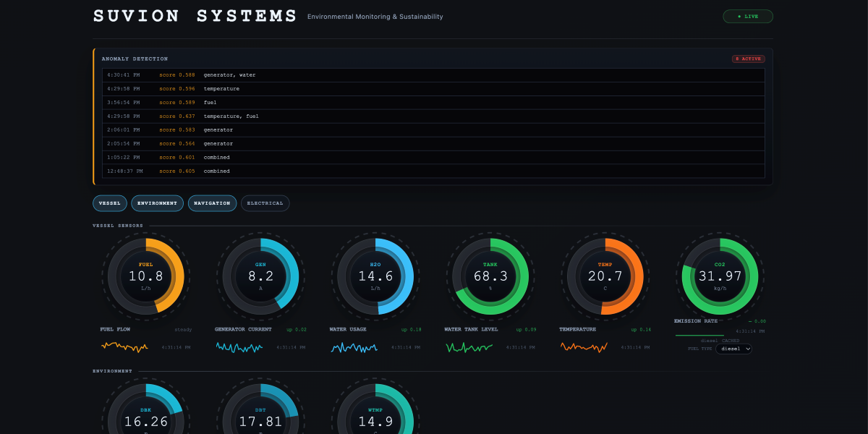Viewport: 868px width, 434px height.
Task: Click the WATER TANK LEVEL label
Action: (x=471, y=329)
